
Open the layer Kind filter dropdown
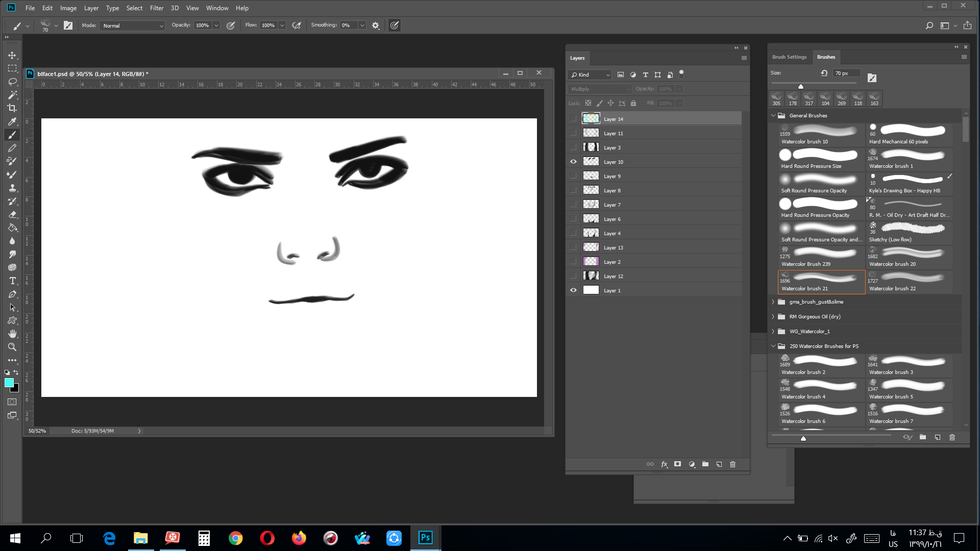pyautogui.click(x=590, y=74)
